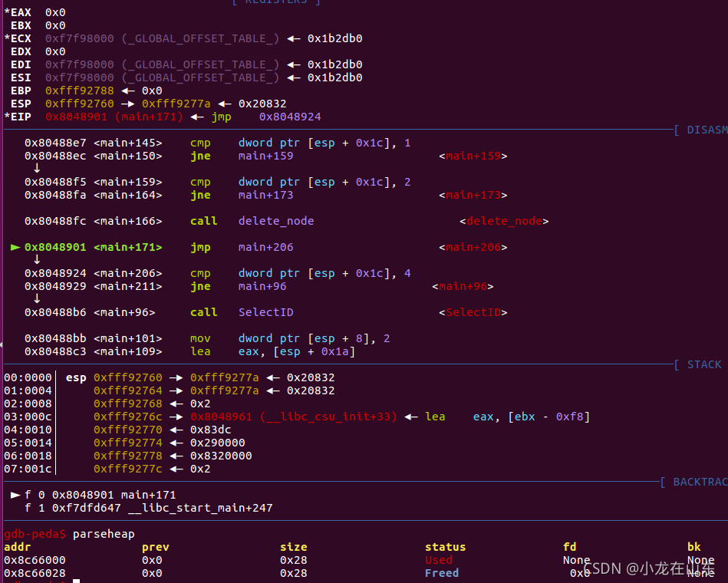Viewport: 728px width, 583px height.
Task: Select stack entry 00:0000 esp
Action: click(x=169, y=377)
